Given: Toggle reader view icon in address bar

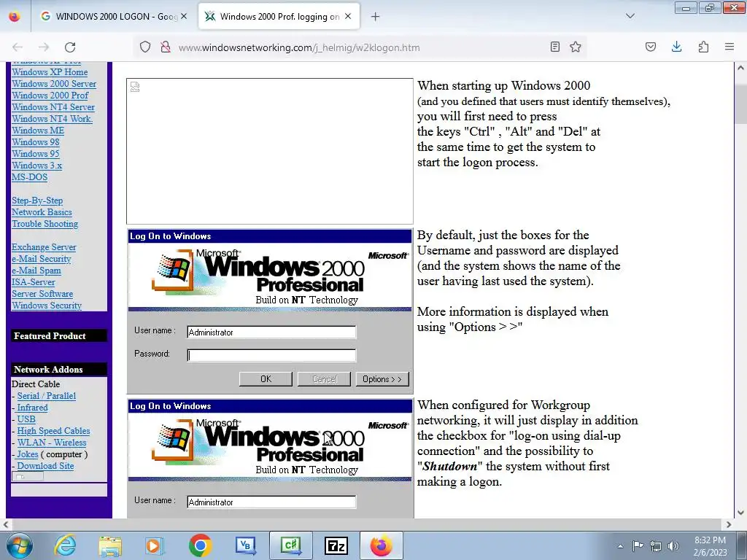Looking at the screenshot, I should pos(555,47).
